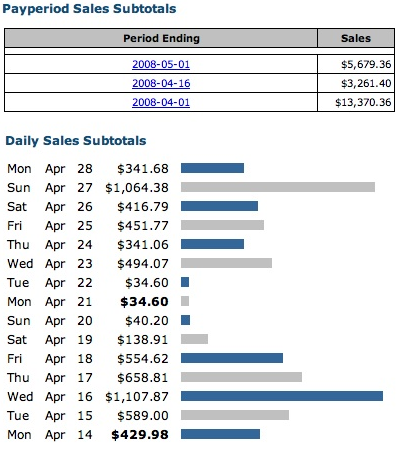Click the Fri Apr 18 sales bar
Screen dimensions: 399x450
(x=232, y=358)
